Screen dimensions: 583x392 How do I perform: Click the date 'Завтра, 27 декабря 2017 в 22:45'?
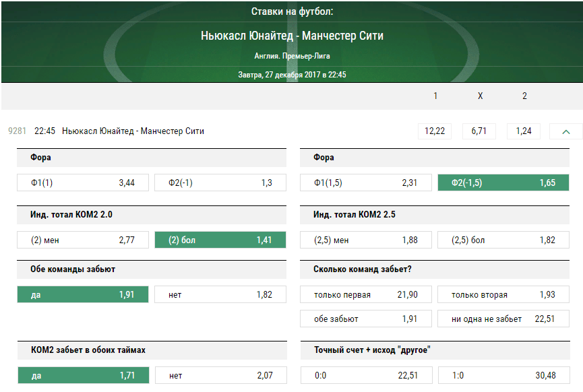click(292, 75)
